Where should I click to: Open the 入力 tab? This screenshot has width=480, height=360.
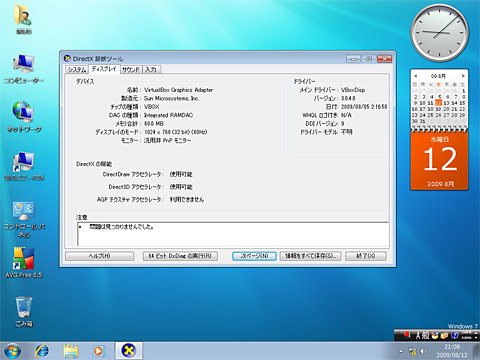[151, 69]
